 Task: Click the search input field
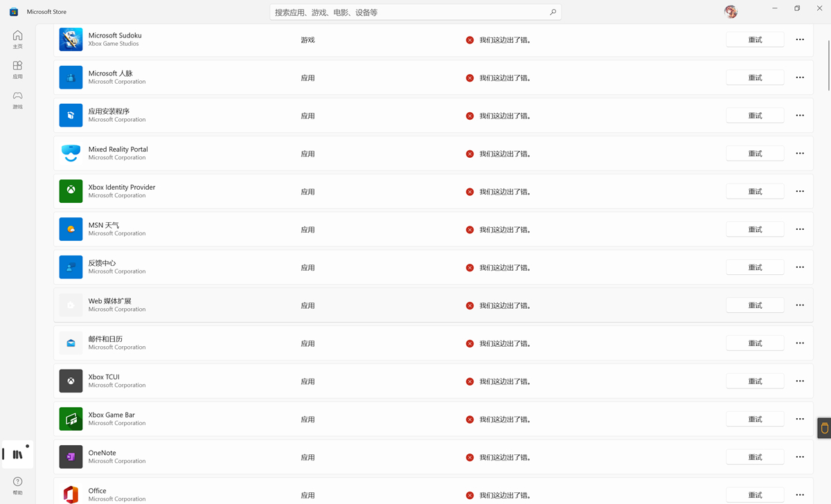(x=409, y=12)
